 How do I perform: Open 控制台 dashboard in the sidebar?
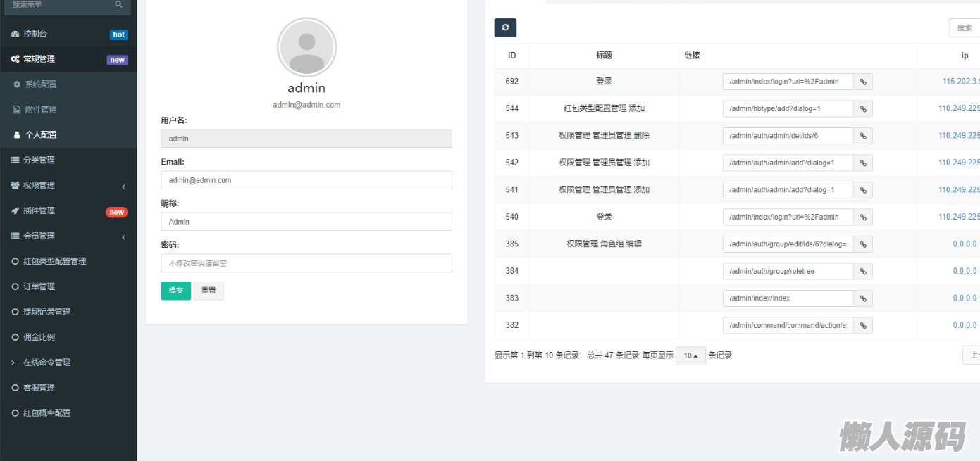[35, 34]
